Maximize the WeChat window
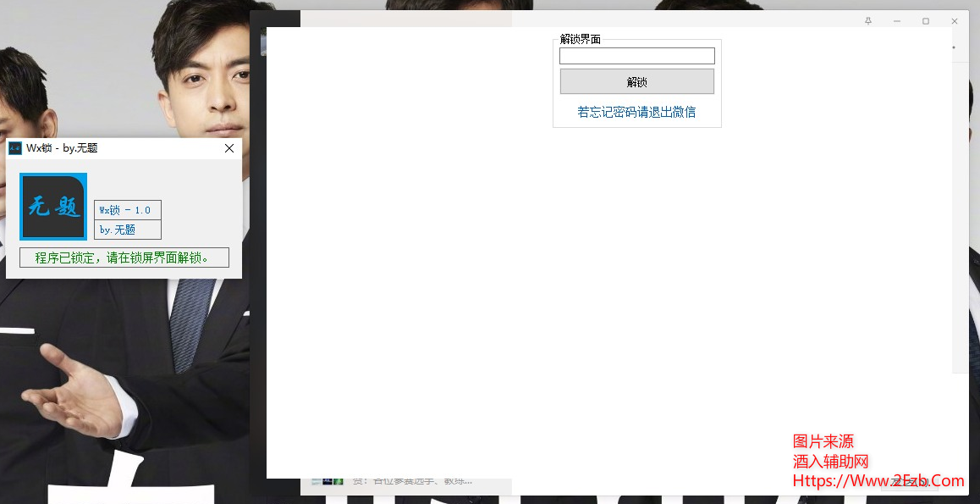The height and width of the screenshot is (504, 980). [926, 21]
